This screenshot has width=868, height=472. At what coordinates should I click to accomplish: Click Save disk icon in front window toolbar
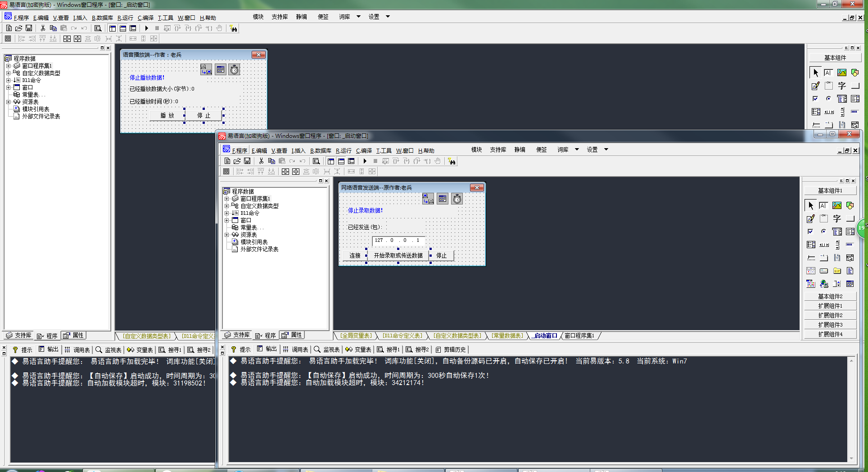pyautogui.click(x=247, y=161)
